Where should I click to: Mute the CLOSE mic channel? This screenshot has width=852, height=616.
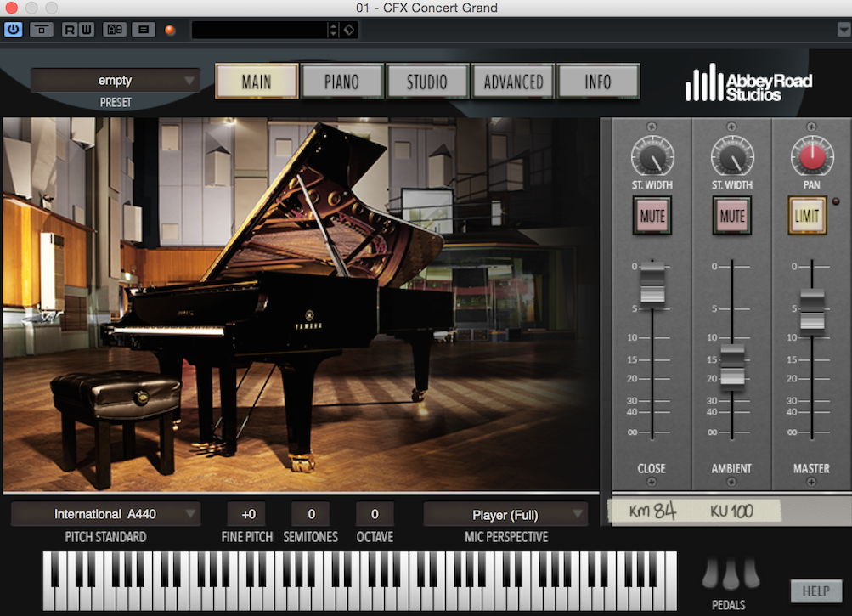pos(652,216)
